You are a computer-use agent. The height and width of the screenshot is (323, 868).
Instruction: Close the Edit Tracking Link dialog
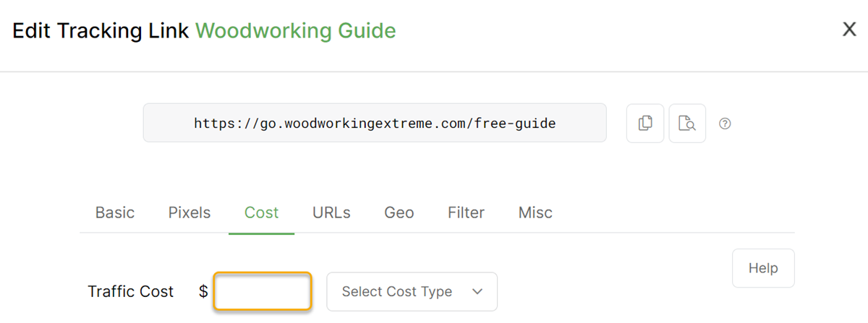point(849,30)
